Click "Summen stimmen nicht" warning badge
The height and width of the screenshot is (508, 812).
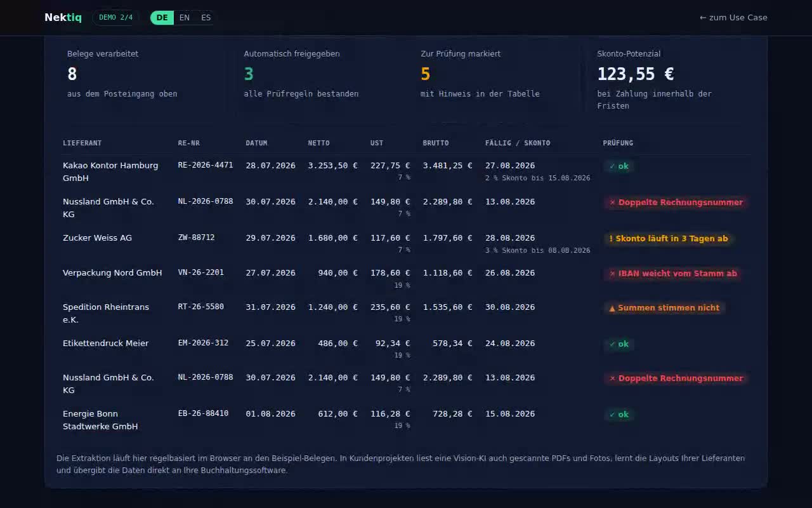[x=664, y=308]
